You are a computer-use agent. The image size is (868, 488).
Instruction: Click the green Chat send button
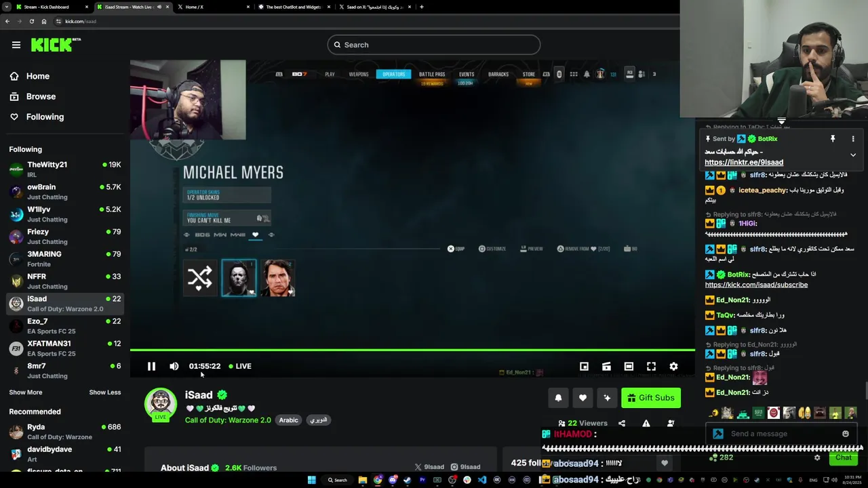tap(843, 457)
